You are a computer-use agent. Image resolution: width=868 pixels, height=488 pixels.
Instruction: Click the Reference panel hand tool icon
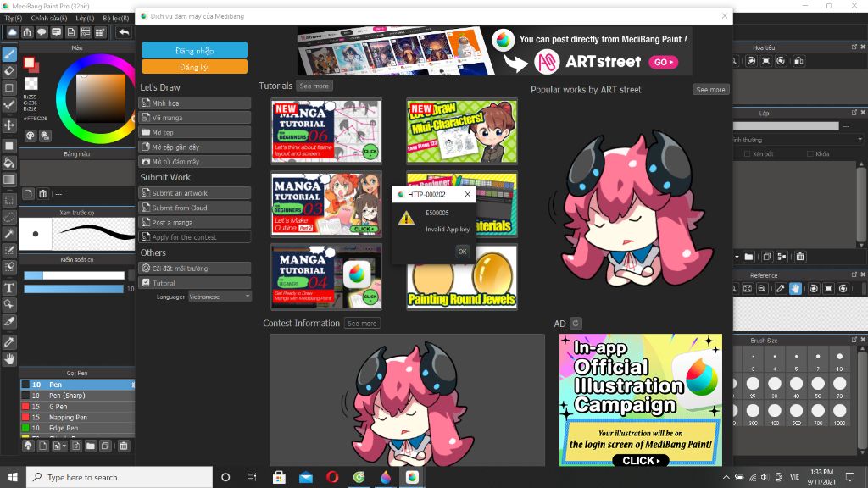pyautogui.click(x=795, y=288)
